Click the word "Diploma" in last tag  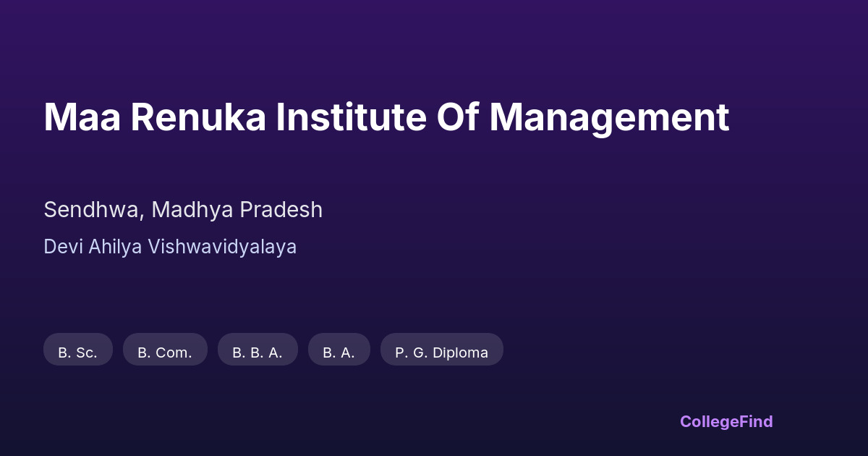(x=460, y=352)
